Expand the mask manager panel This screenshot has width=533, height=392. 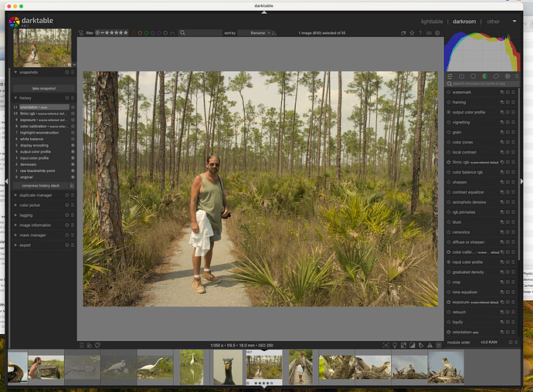click(15, 235)
